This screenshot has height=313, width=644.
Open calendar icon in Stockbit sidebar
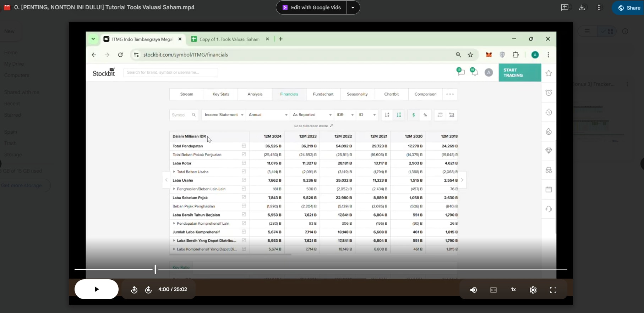549,189
